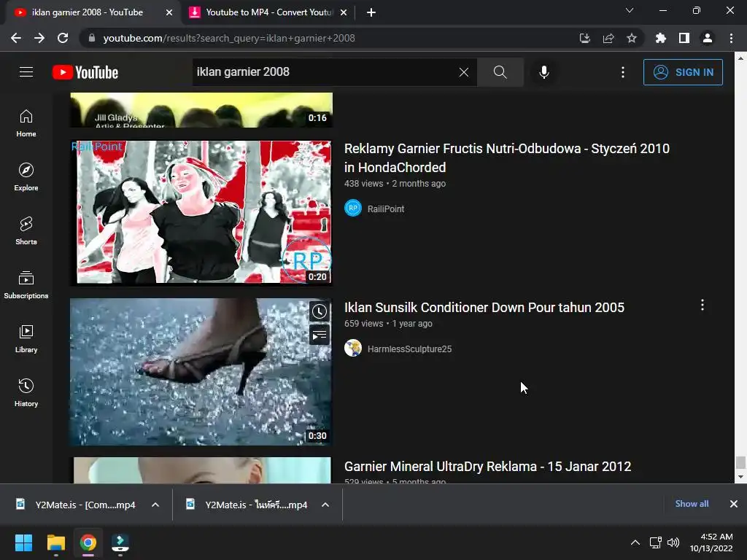This screenshot has width=747, height=560.
Task: Expand options for second Y2Mate.is download
Action: coord(325,505)
